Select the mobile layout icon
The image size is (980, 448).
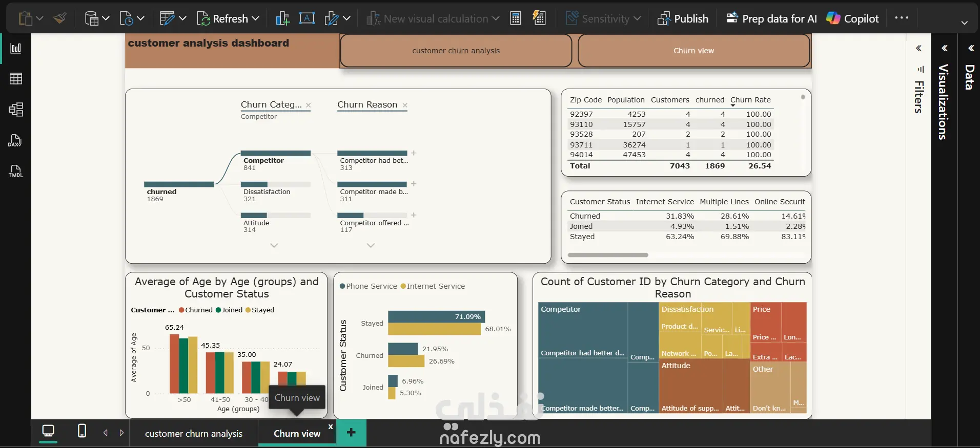(82, 431)
